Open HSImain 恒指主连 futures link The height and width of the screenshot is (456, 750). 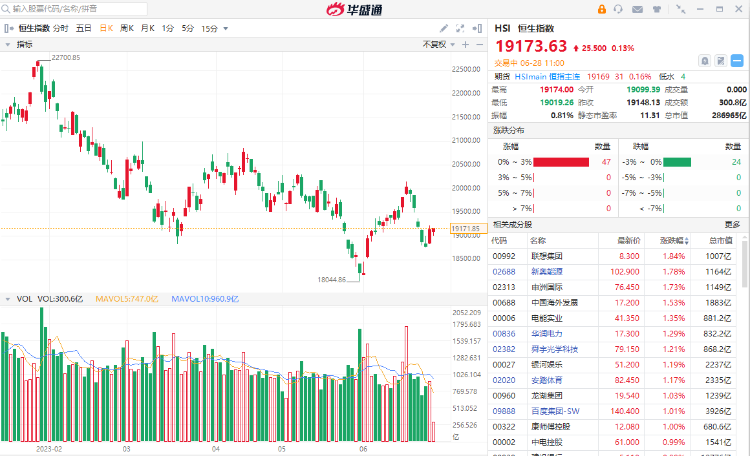click(547, 77)
